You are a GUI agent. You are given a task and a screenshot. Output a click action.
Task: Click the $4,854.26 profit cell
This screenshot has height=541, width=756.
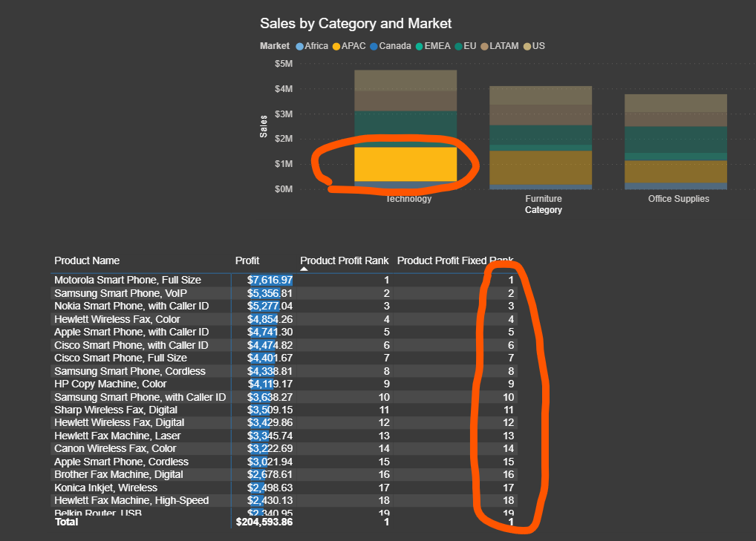click(270, 319)
